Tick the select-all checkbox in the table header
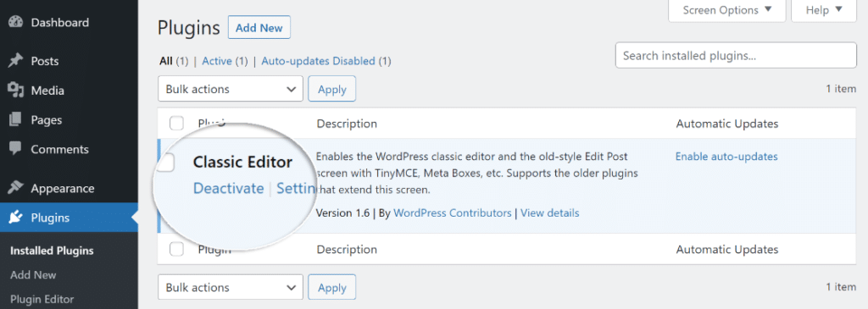 click(176, 124)
